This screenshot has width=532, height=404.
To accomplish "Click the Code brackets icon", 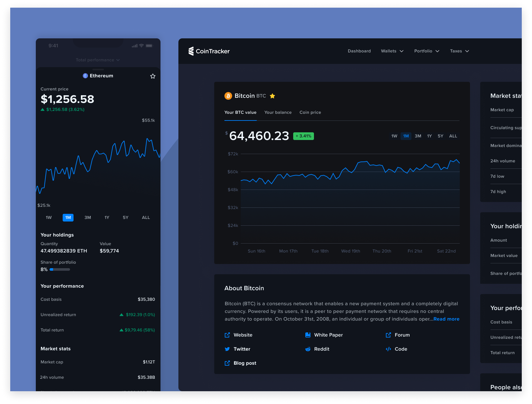I will tap(388, 349).
